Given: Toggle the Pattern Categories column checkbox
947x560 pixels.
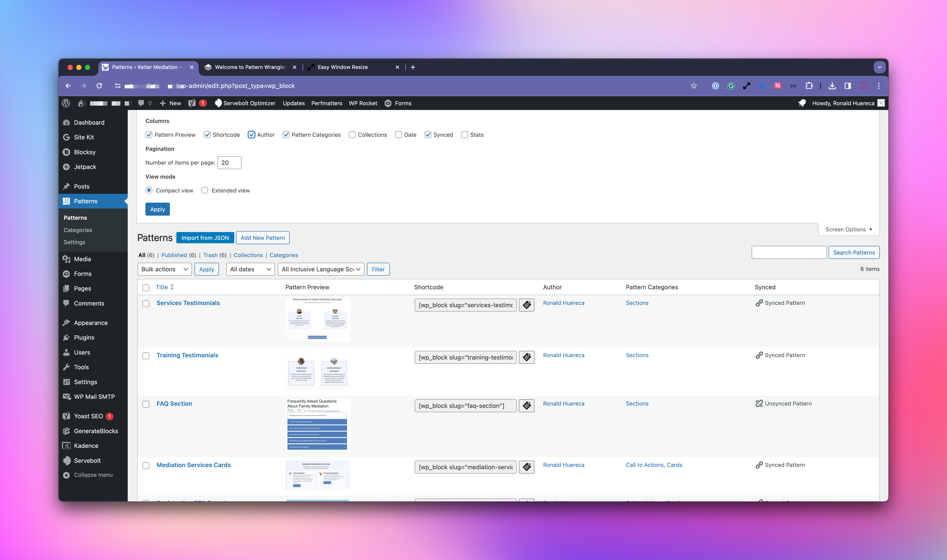Looking at the screenshot, I should click(286, 135).
